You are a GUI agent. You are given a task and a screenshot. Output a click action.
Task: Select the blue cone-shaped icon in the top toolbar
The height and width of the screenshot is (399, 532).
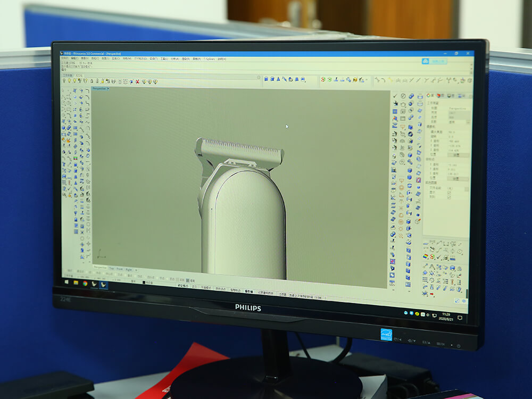[x=278, y=79]
